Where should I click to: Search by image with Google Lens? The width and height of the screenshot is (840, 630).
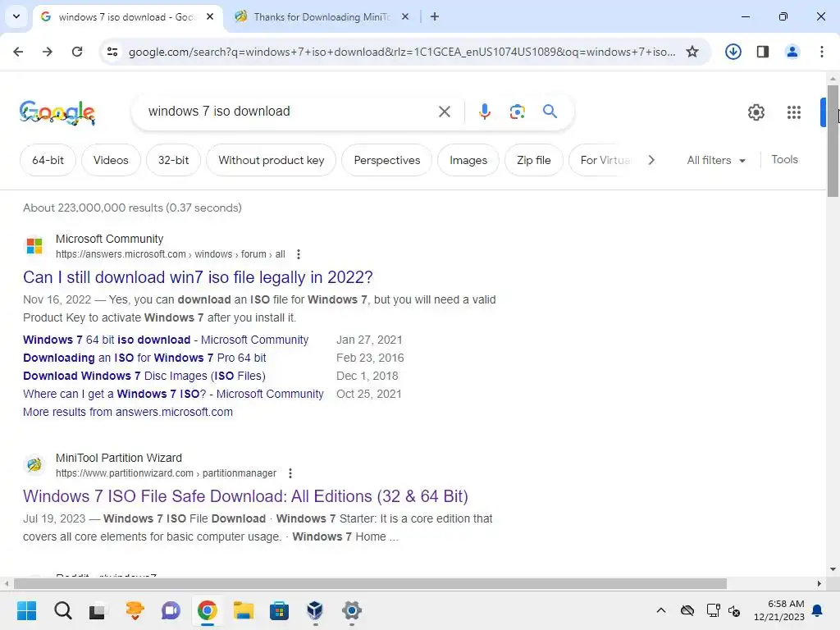tap(517, 112)
